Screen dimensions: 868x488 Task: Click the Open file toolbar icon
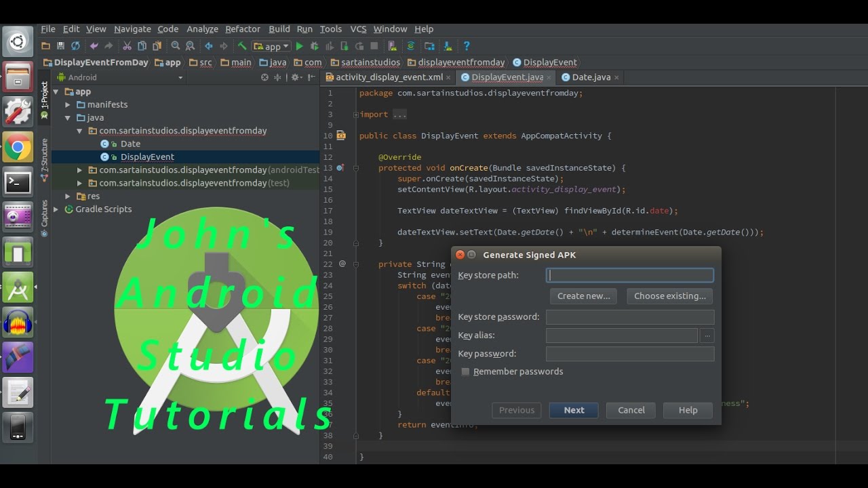click(45, 46)
